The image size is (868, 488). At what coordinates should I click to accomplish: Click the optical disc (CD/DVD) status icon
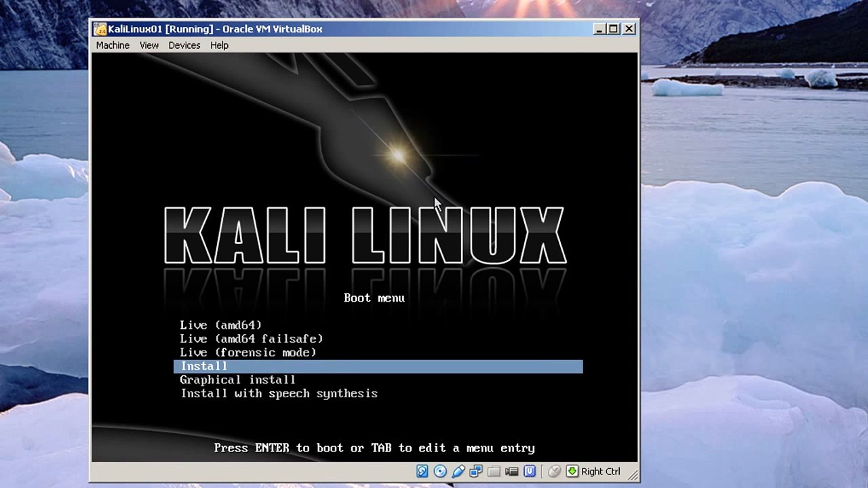pos(440,471)
